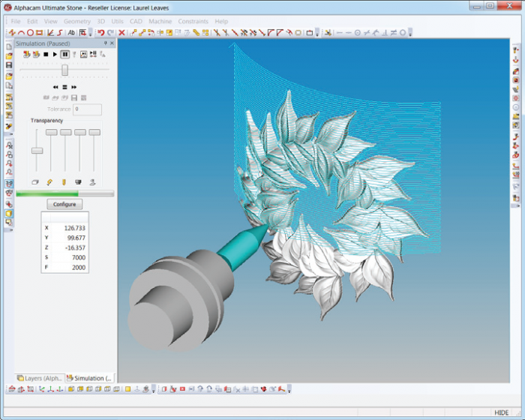Click the X coordinate value 126.733

[x=75, y=228]
